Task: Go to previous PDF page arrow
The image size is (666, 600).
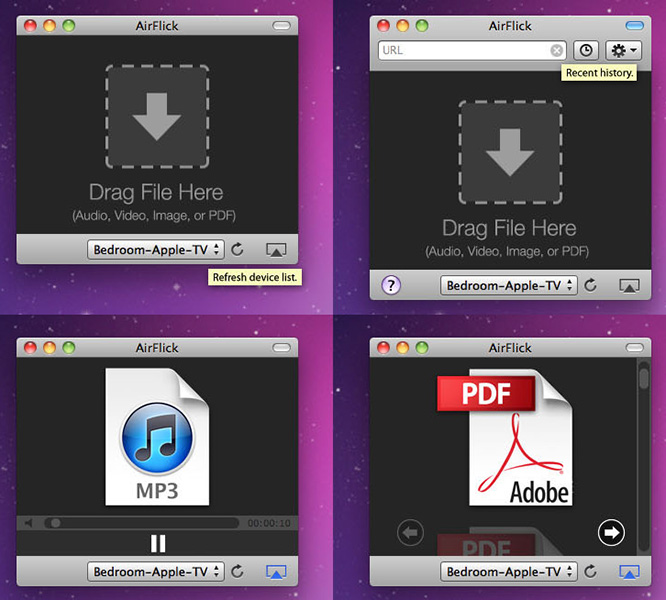Action: (410, 532)
